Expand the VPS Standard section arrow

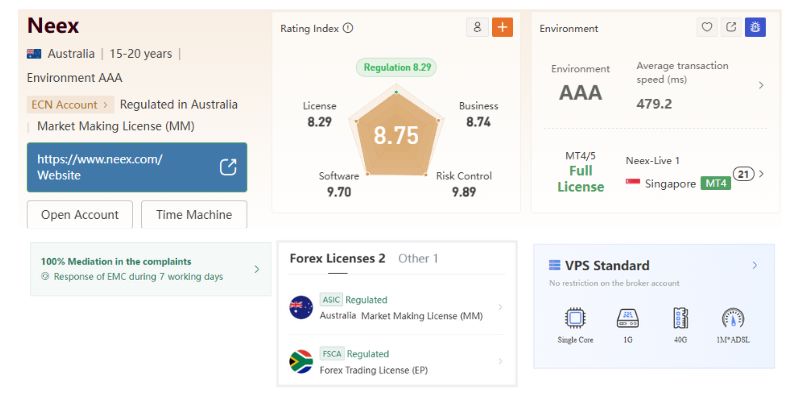[x=755, y=265]
